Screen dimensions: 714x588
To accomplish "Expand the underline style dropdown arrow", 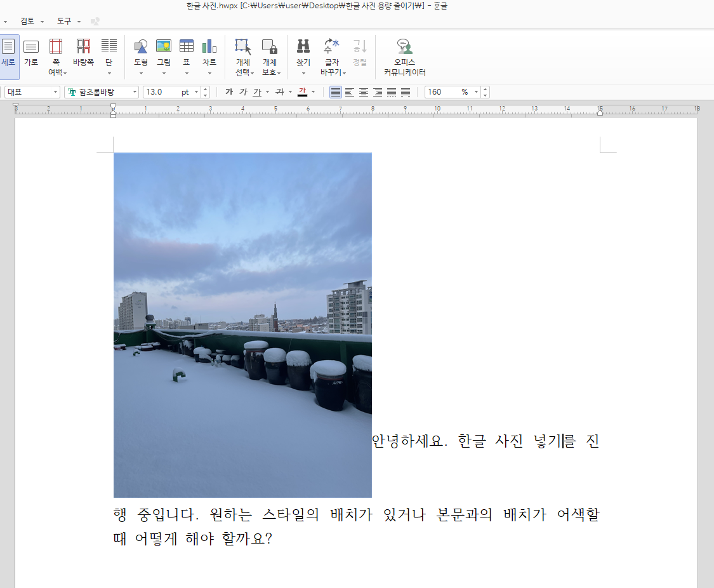I will pyautogui.click(x=267, y=92).
